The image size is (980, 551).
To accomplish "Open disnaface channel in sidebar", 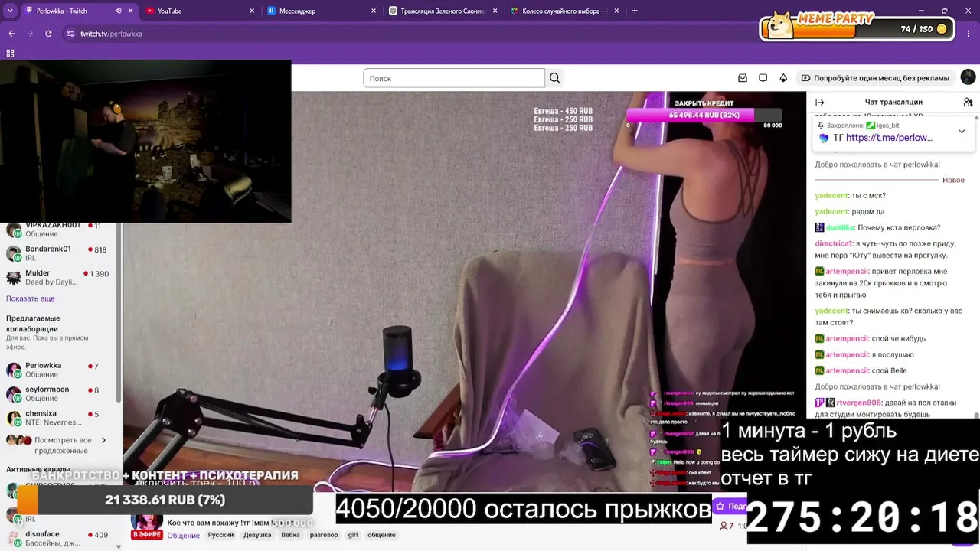I will [60, 539].
